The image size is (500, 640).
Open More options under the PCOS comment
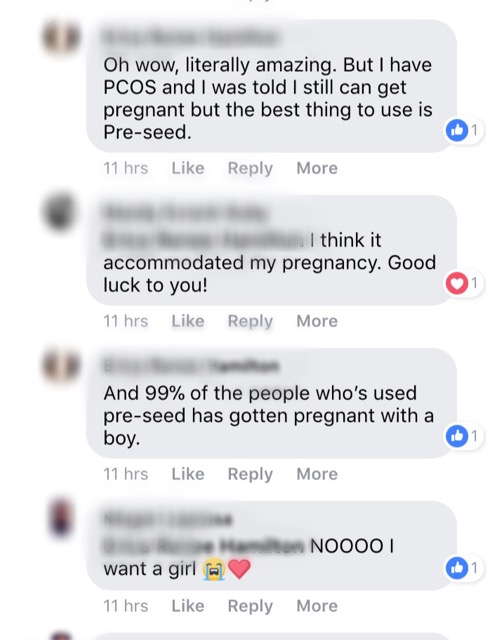(317, 168)
